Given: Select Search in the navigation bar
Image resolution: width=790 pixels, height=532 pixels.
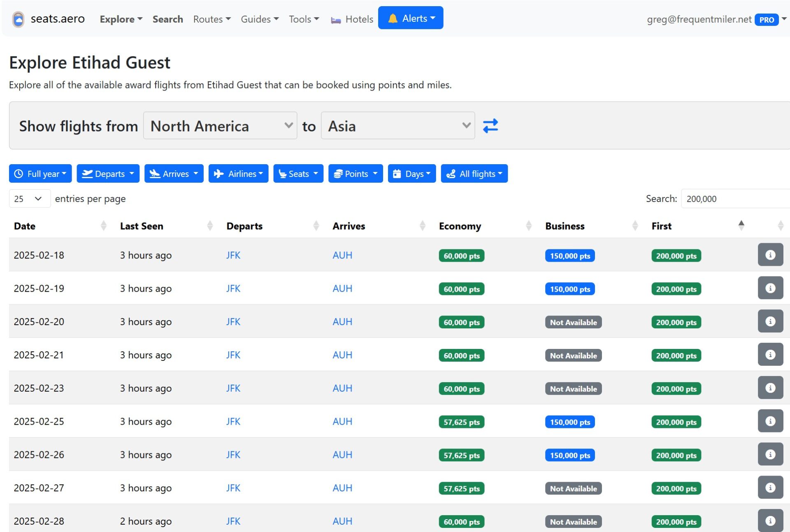Looking at the screenshot, I should [167, 19].
